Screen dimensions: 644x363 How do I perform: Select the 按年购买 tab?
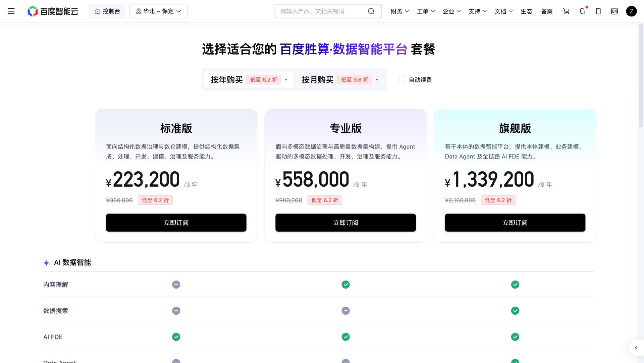pyautogui.click(x=249, y=80)
